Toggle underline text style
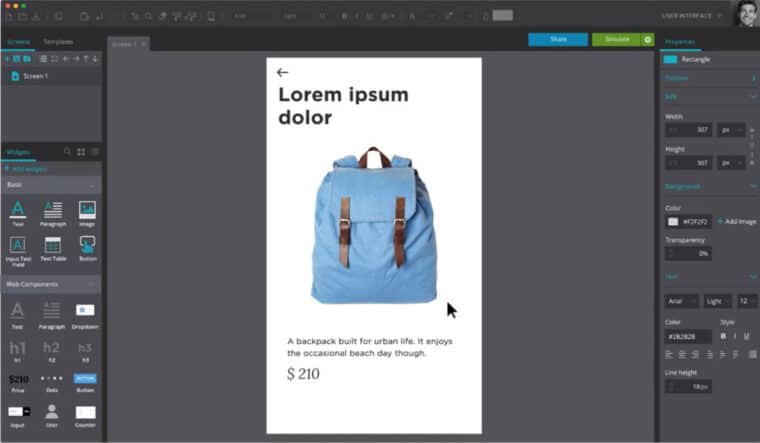Image resolution: width=760 pixels, height=443 pixels. (747, 336)
